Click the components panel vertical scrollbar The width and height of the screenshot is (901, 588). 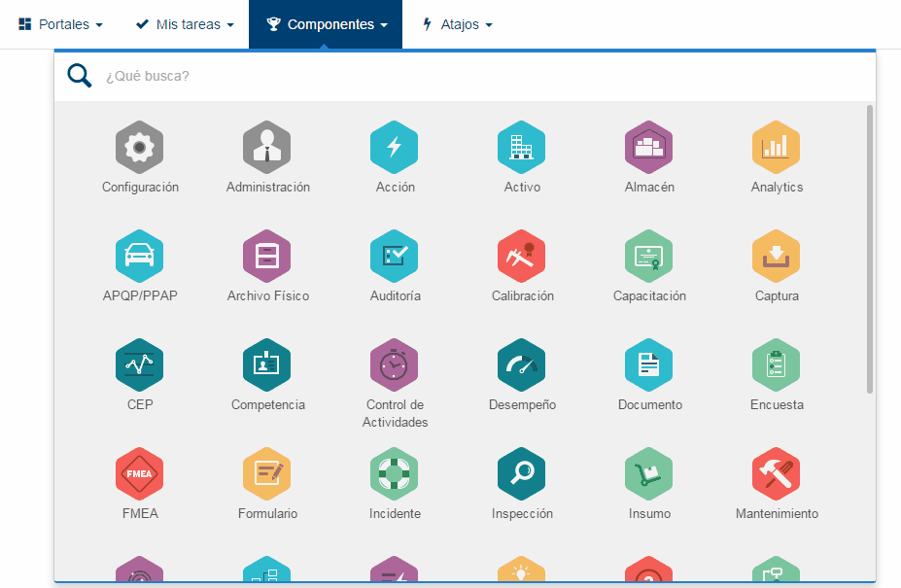[870, 249]
